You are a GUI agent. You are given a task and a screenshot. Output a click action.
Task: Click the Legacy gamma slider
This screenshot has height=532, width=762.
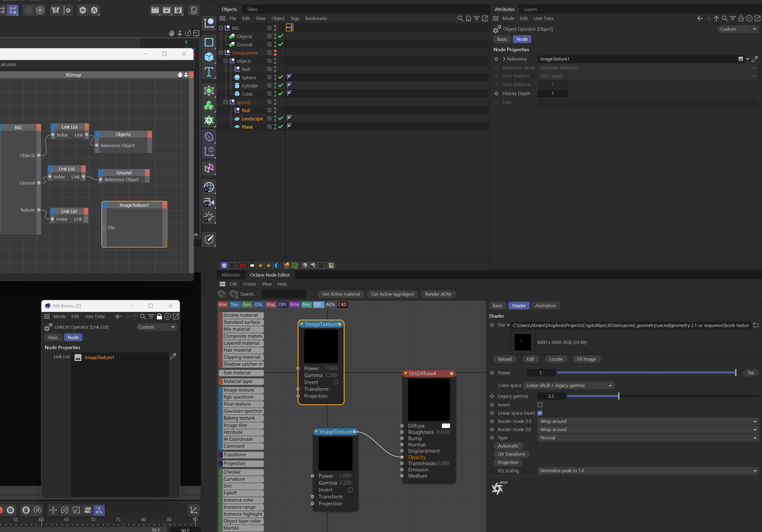click(619, 396)
